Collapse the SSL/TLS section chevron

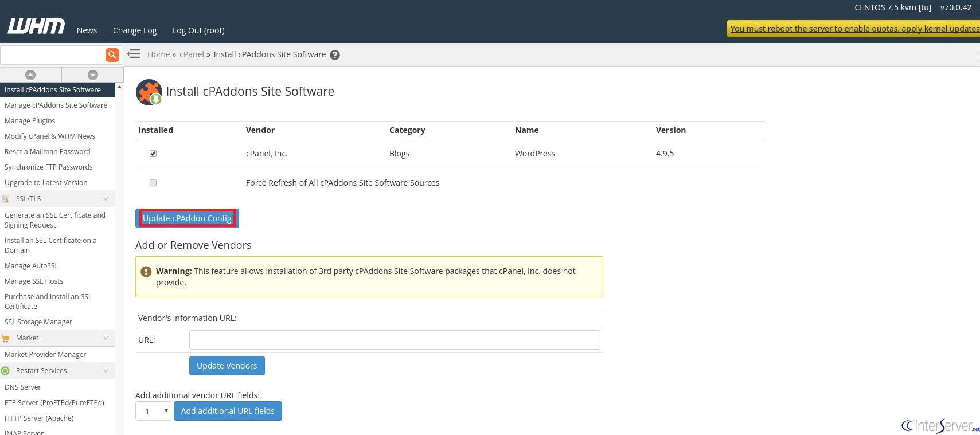tap(106, 199)
